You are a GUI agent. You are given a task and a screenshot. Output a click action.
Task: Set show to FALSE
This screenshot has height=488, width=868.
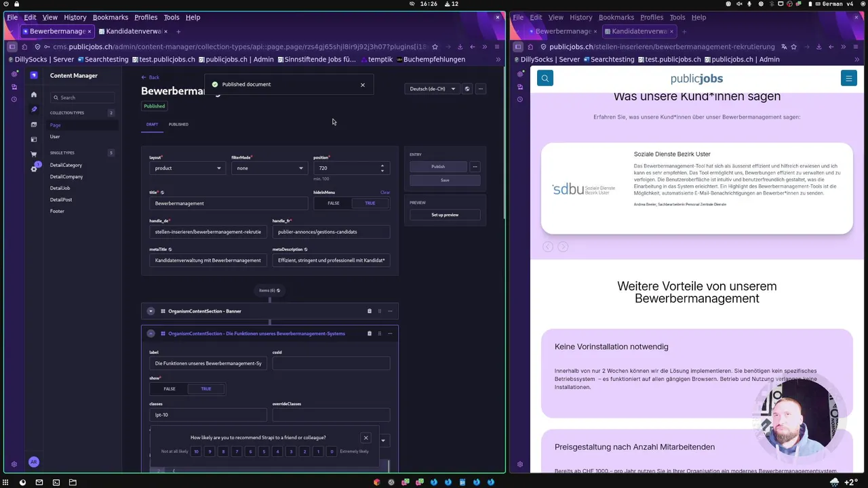170,389
